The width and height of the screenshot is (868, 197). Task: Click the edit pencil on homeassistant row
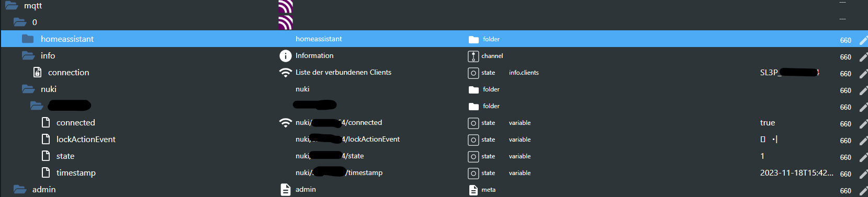click(x=863, y=40)
